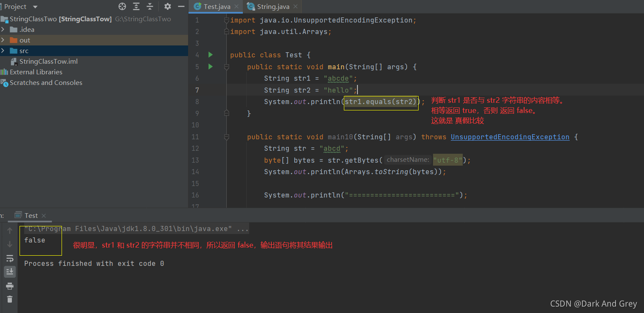Click "Process finished with exit code 0" text
The width and height of the screenshot is (644, 313).
[94, 264]
